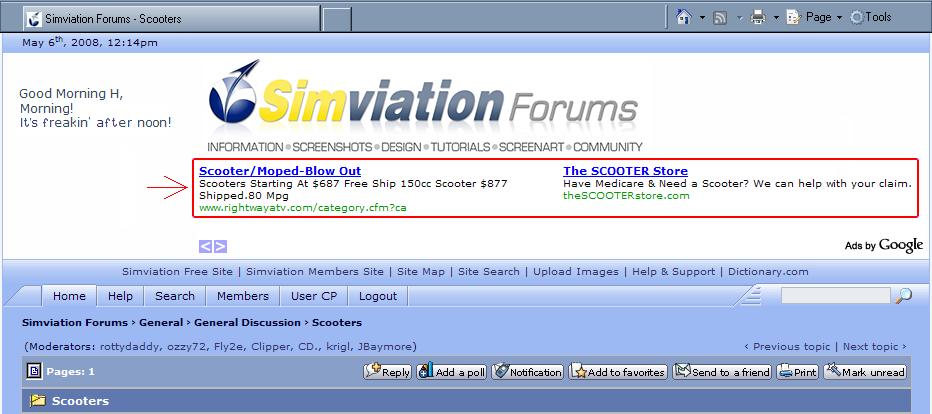Viewport: 932px width, 414px height.
Task: Open the Simviation Members Site link
Action: [315, 271]
